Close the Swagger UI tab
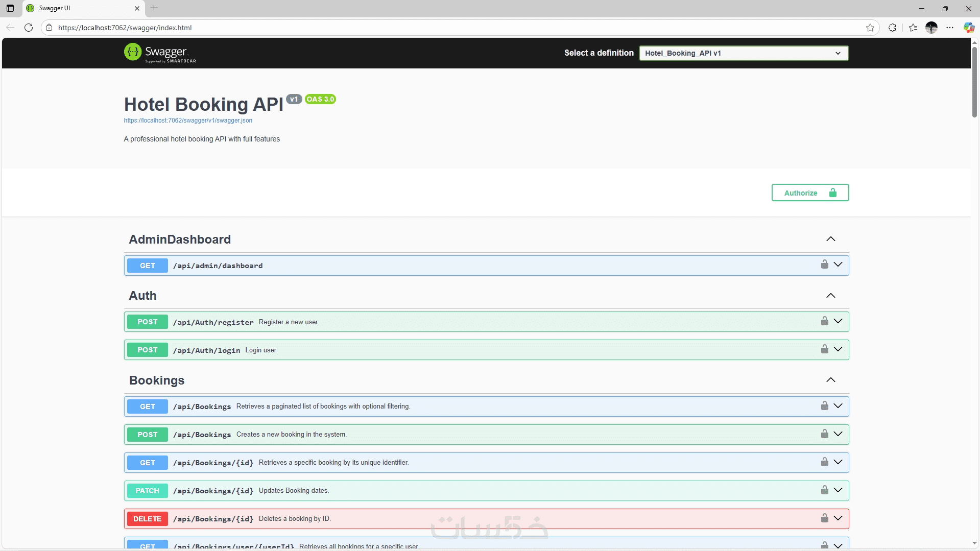Screen dimensions: 980x551 137,8
